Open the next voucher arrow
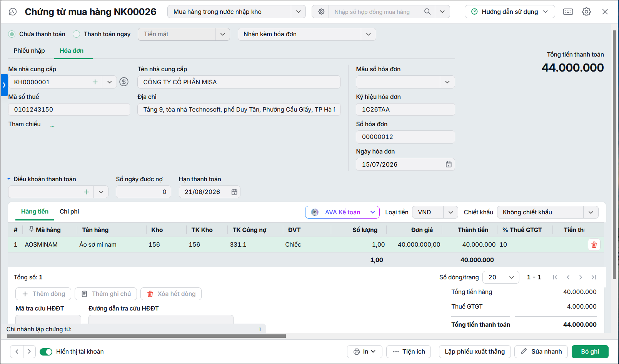The height and width of the screenshot is (364, 619). pyautogui.click(x=29, y=352)
